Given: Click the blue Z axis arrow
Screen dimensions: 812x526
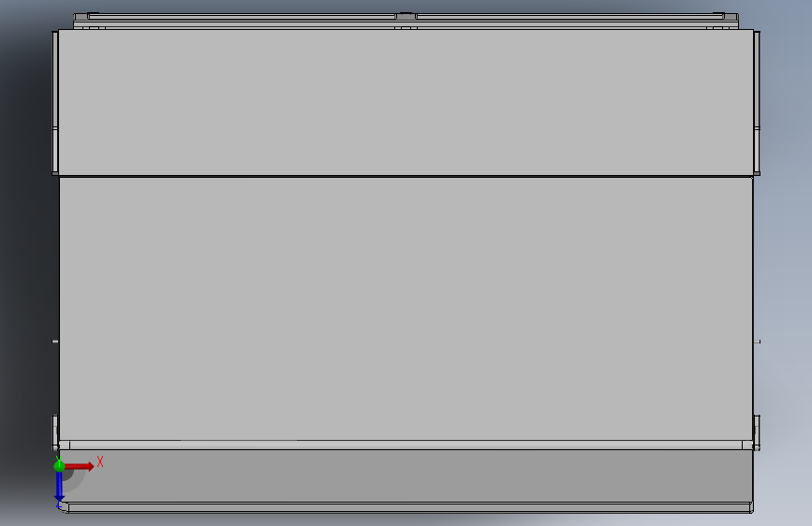Looking at the screenshot, I should [59, 486].
